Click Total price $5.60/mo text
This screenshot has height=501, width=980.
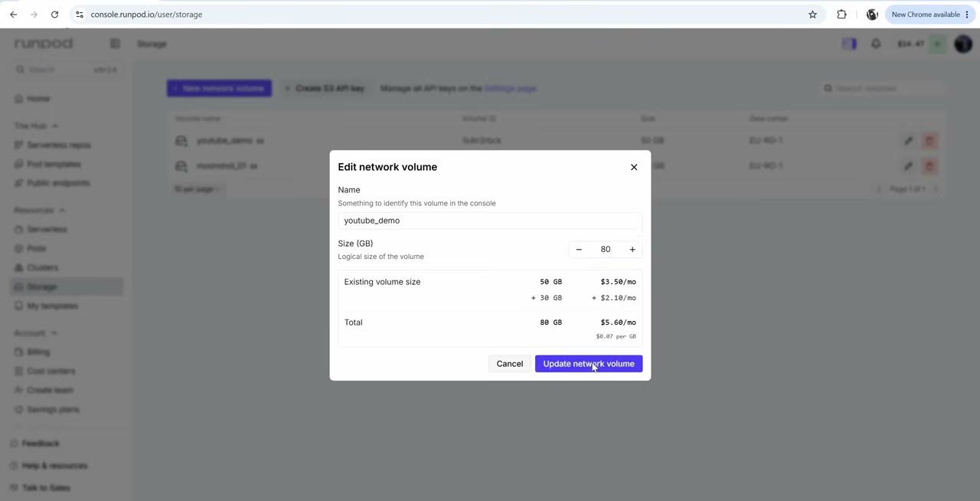pos(619,323)
